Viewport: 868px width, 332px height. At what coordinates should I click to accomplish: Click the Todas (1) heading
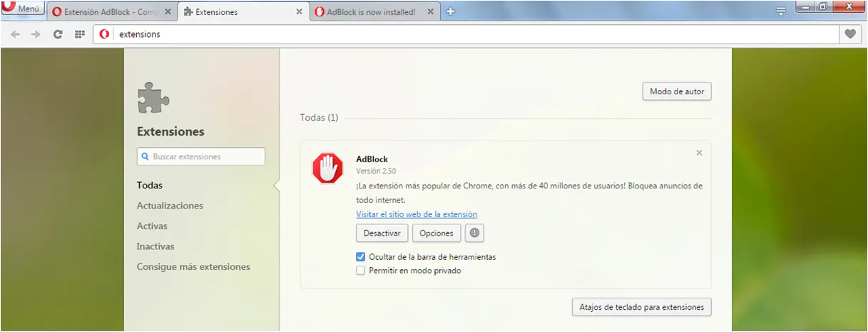[x=319, y=117]
